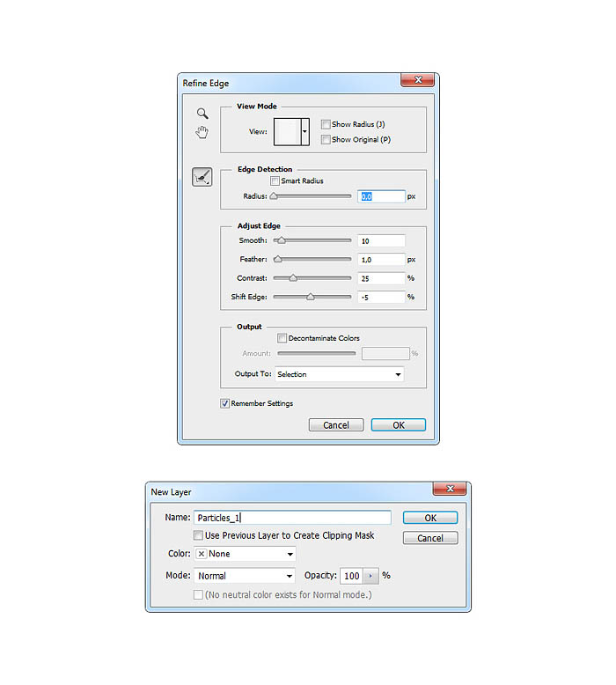Screen dimensions: 616x685
Task: Click the Feather slider handle
Action: pyautogui.click(x=278, y=259)
